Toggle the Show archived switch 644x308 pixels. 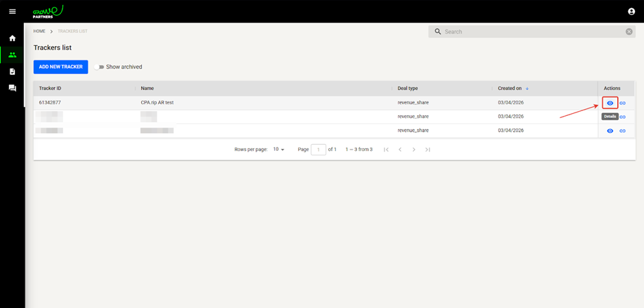click(x=99, y=67)
